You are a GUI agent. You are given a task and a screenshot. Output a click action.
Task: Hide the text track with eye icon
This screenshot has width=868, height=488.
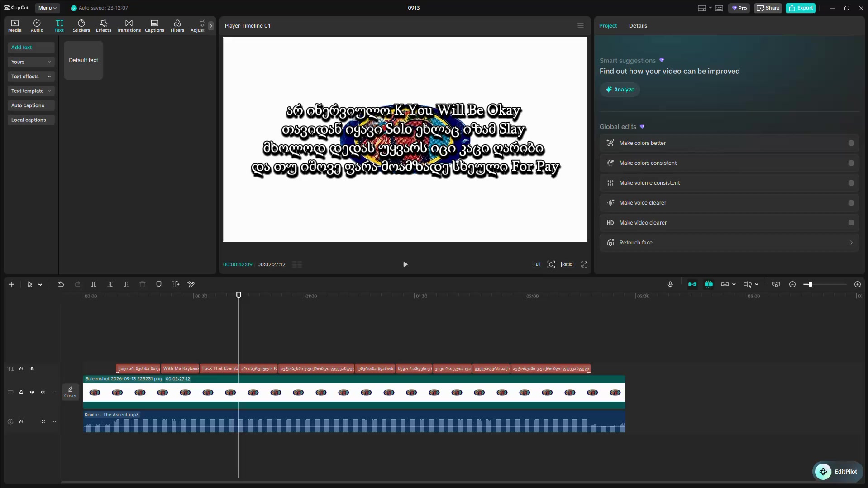click(x=32, y=368)
